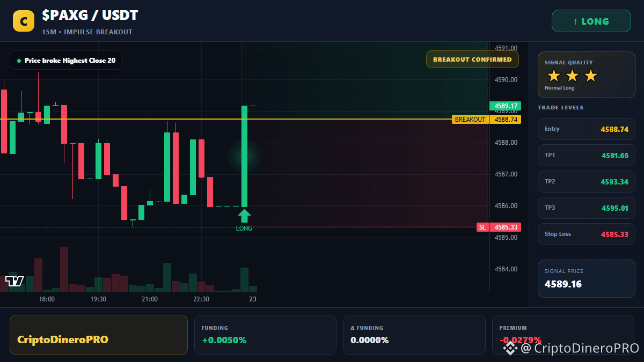Click the green LONG arrow marker

tap(244, 216)
